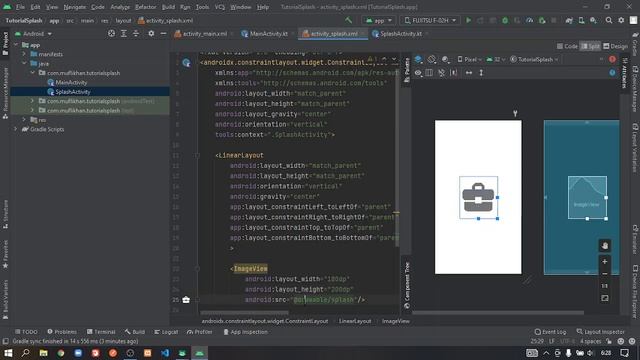Open the TutorialSplash theme dropdown
This screenshot has height=360, width=640.
534,60
